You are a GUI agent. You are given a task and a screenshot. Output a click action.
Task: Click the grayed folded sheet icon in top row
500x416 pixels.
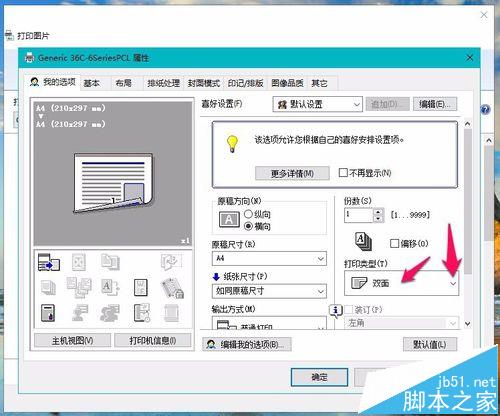[171, 262]
